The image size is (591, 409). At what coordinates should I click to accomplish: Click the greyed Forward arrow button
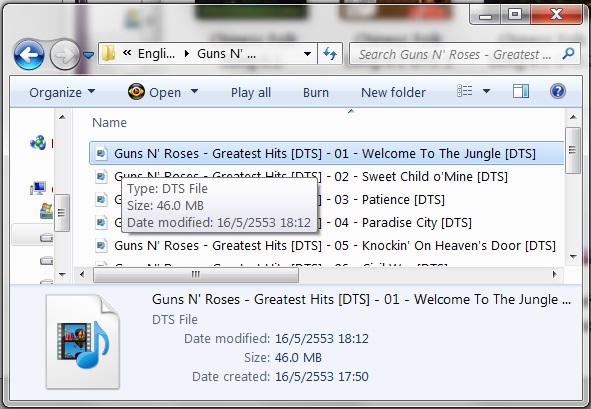[x=64, y=55]
